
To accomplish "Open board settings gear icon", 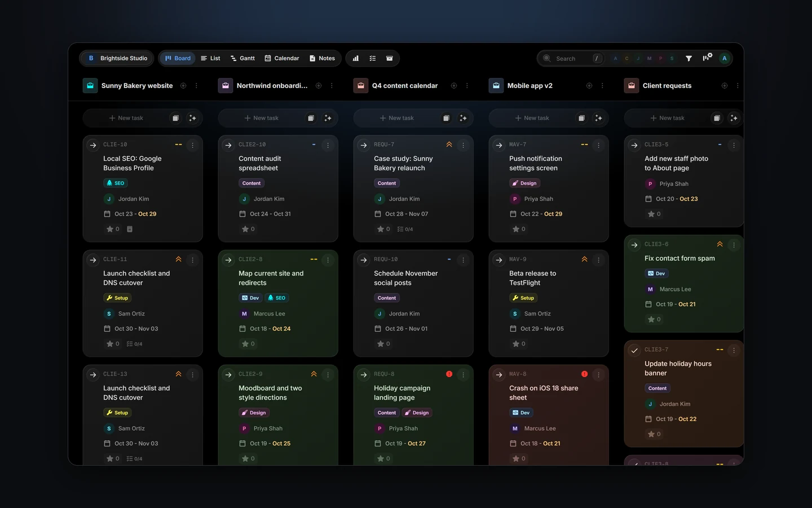I will tap(707, 58).
